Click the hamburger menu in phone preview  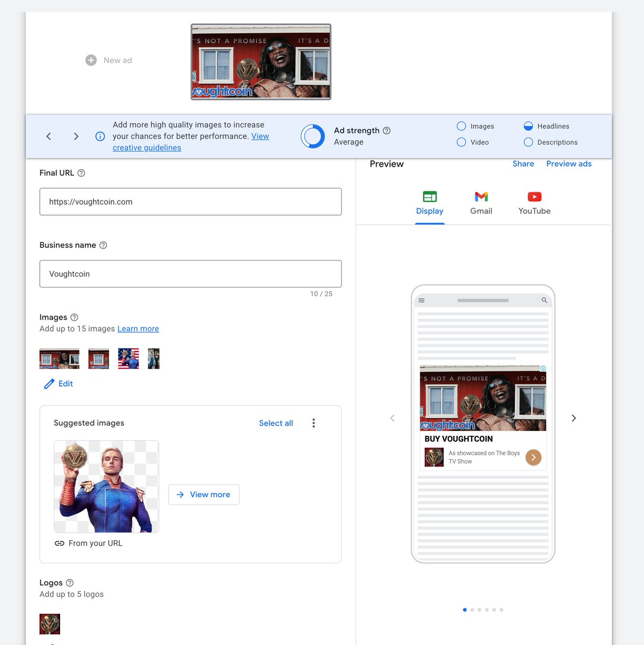point(422,300)
